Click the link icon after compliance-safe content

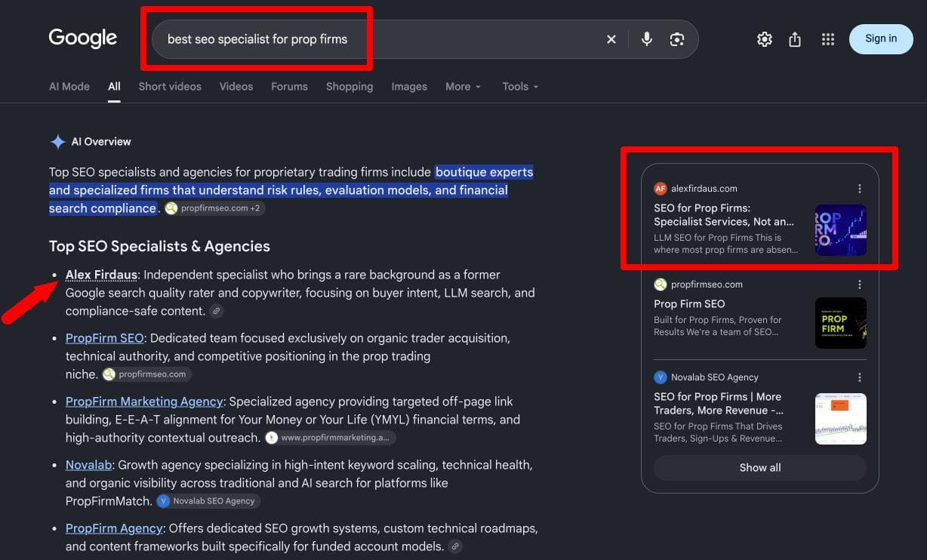(217, 311)
